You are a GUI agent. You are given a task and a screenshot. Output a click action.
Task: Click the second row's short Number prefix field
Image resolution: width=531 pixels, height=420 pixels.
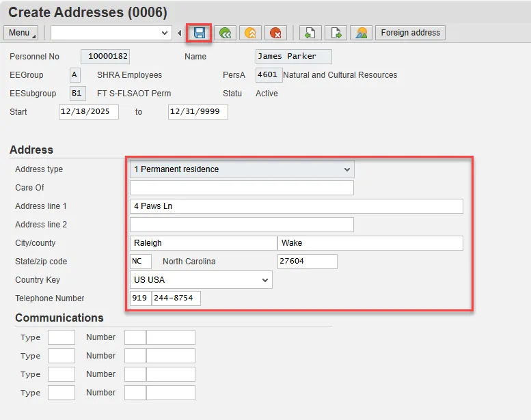135,356
